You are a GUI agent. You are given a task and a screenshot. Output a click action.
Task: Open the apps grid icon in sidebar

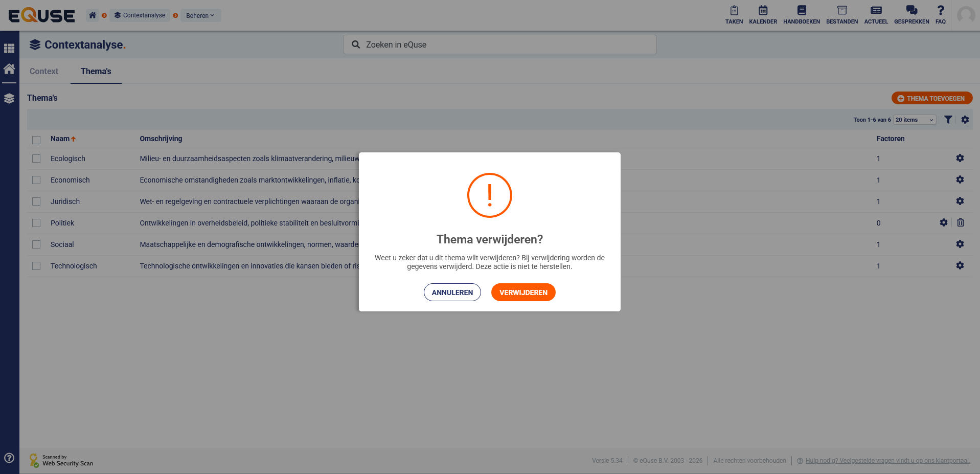click(9, 49)
